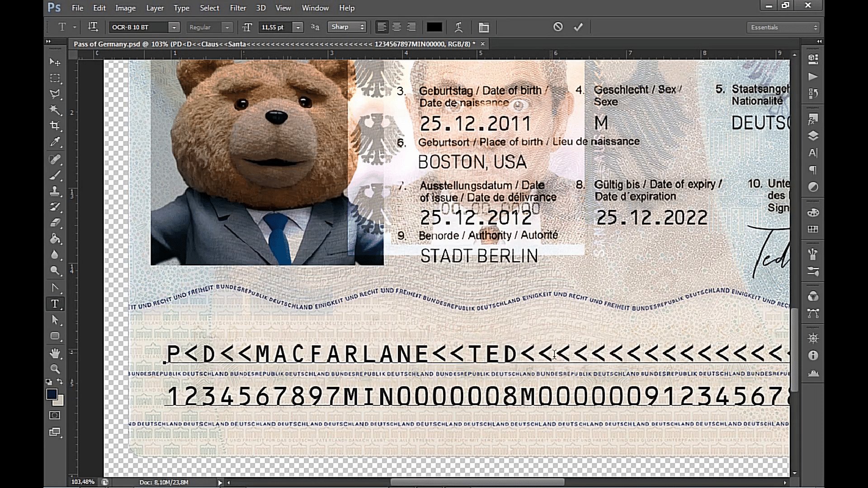The image size is (868, 488).
Task: Select the Eraser tool
Action: coord(55,223)
